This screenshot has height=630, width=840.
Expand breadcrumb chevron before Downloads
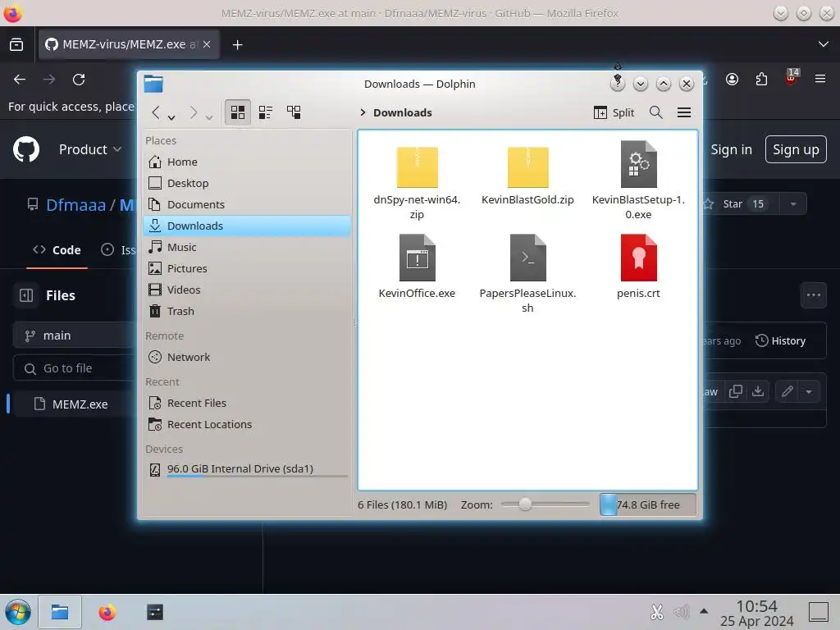coord(363,112)
